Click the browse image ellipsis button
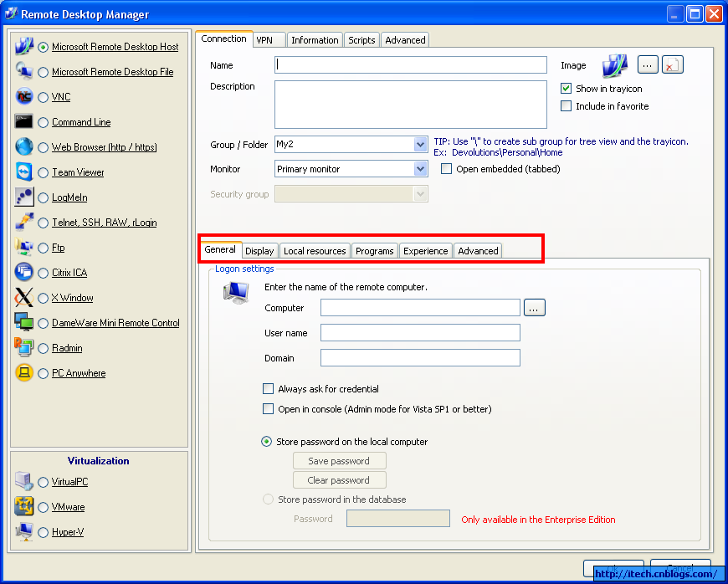This screenshot has width=728, height=584. click(647, 65)
